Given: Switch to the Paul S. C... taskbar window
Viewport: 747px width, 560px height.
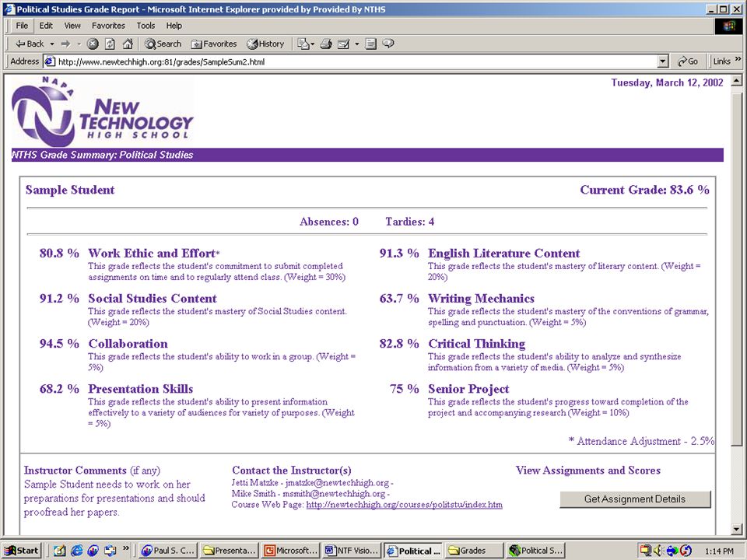Looking at the screenshot, I should point(168,551).
